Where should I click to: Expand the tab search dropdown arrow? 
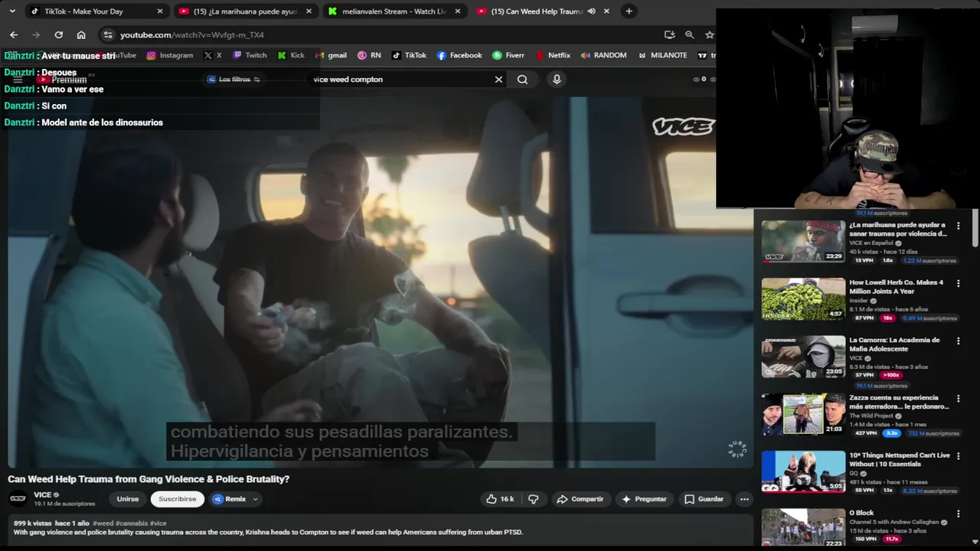pyautogui.click(x=12, y=11)
